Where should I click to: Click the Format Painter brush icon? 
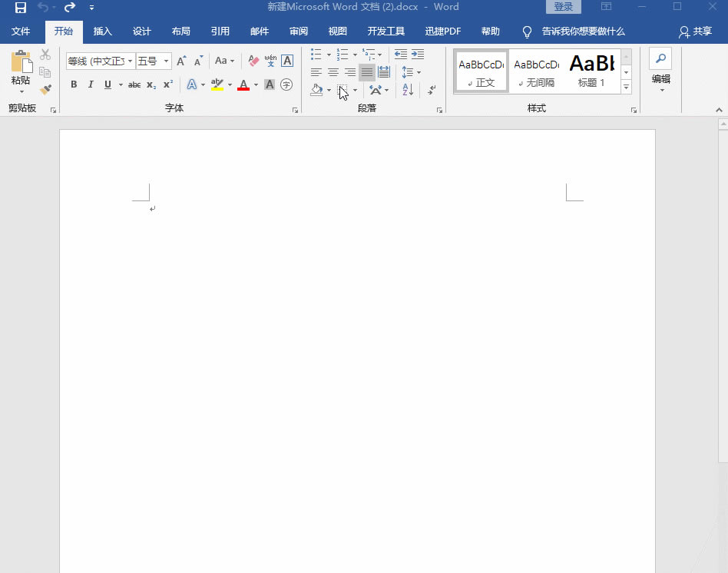tap(45, 90)
